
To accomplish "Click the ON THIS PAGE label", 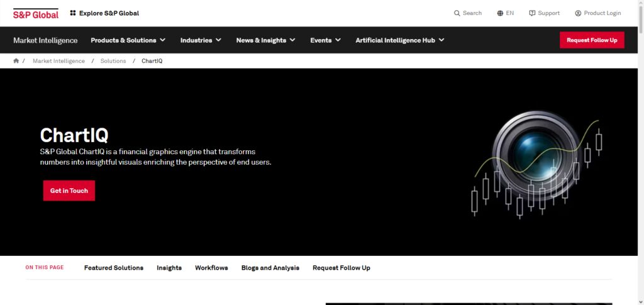I will click(x=45, y=267).
